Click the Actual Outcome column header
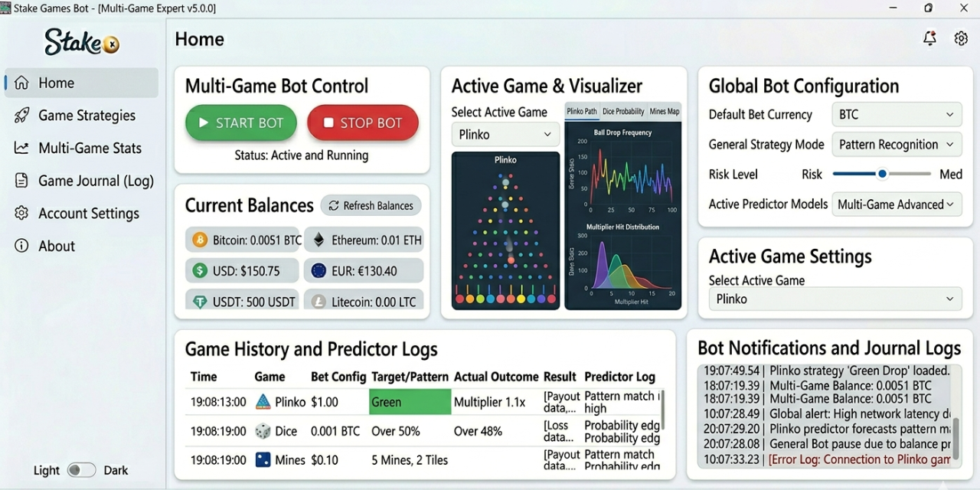The height and width of the screenshot is (490, 980). point(496,377)
